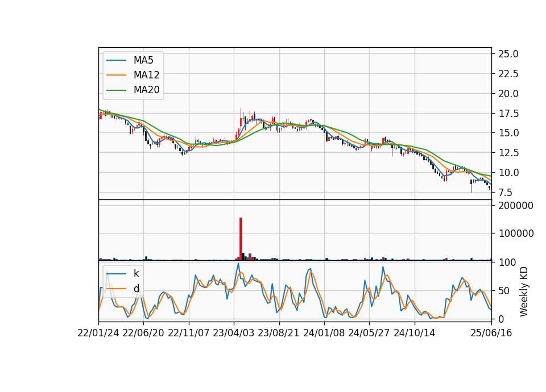This screenshot has width=546, height=392.
Task: Click the 0 tick on KD axis
Action: click(x=502, y=319)
